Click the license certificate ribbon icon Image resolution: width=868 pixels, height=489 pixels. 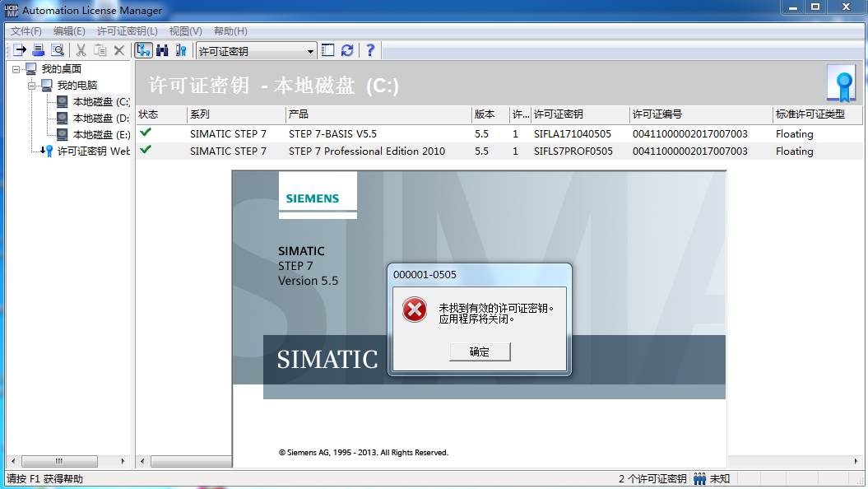(842, 82)
